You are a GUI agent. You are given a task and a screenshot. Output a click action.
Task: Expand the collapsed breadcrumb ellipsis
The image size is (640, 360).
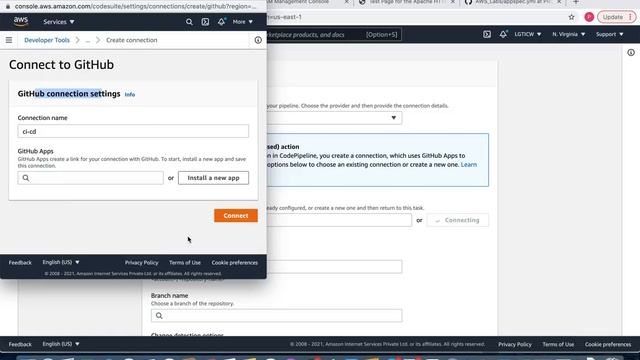(88, 40)
